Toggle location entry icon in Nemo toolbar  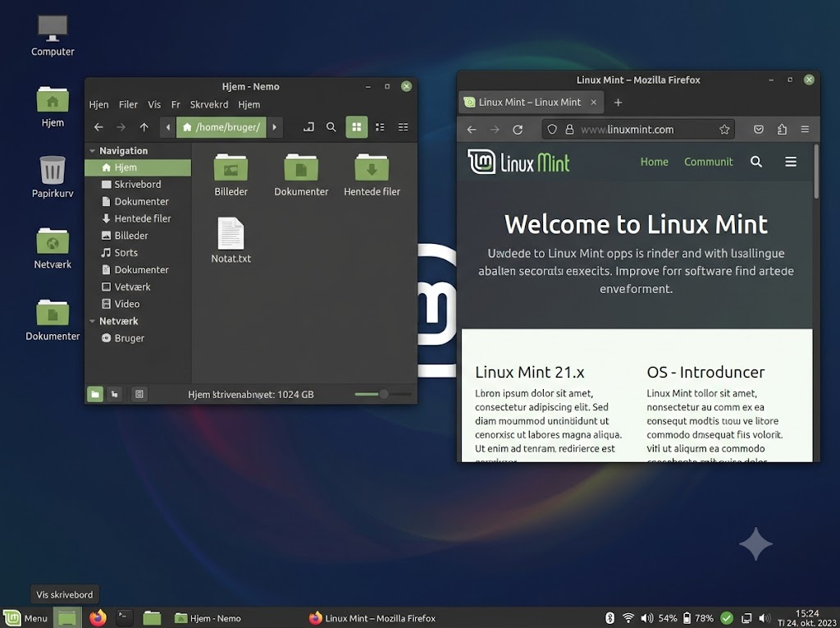click(x=308, y=127)
